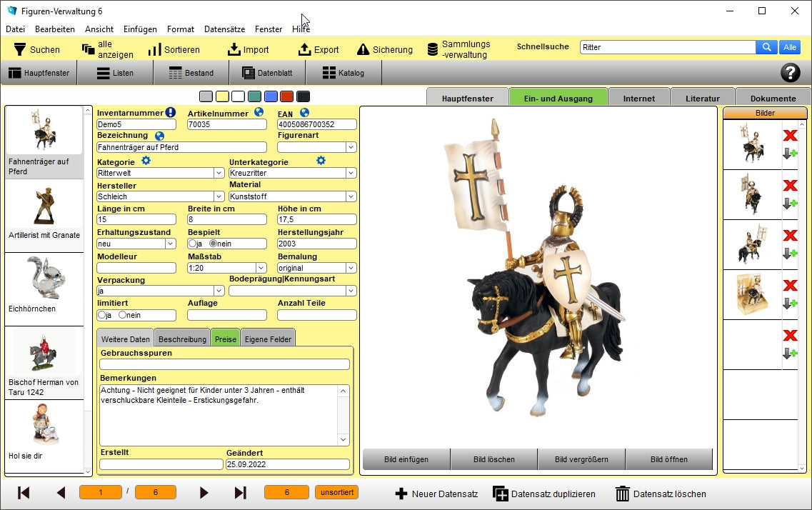Select 'ja' under Bespielt
812x510 pixels.
point(192,244)
